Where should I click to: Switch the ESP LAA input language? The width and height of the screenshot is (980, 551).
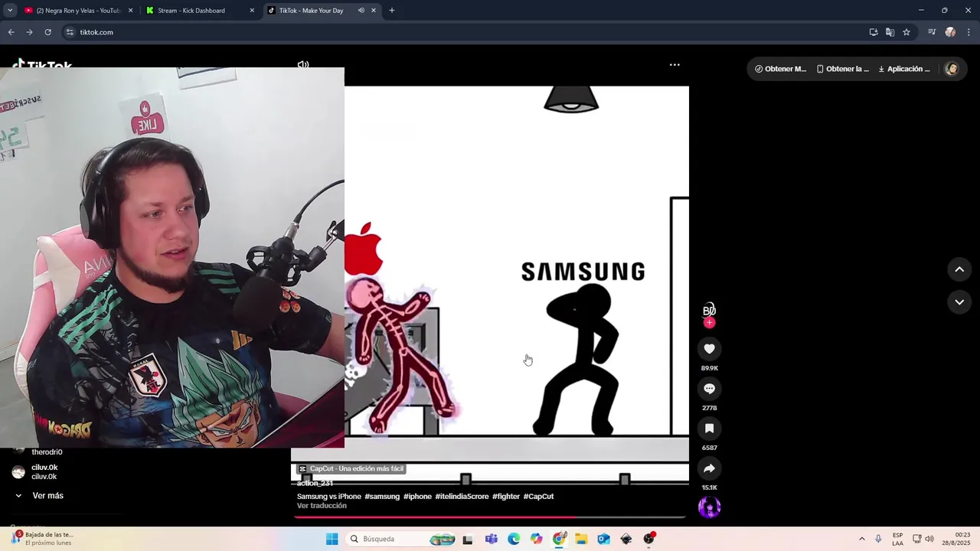coord(897,539)
